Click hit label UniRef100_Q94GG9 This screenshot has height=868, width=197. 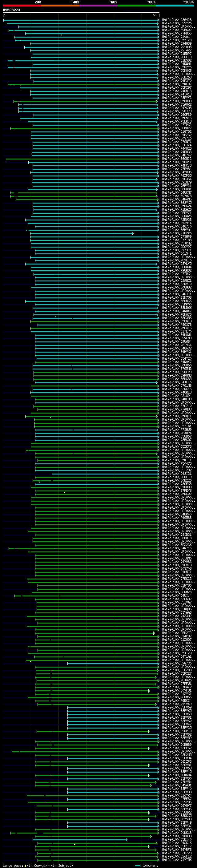177,43
